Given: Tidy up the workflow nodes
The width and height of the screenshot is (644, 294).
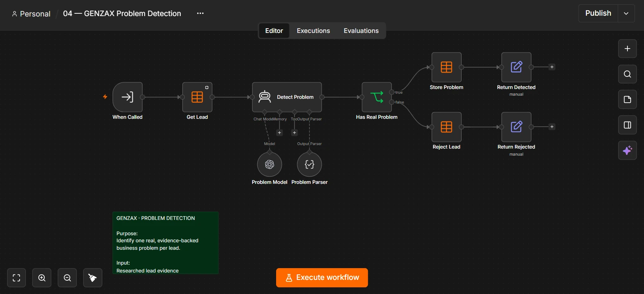Looking at the screenshot, I should pyautogui.click(x=93, y=278).
